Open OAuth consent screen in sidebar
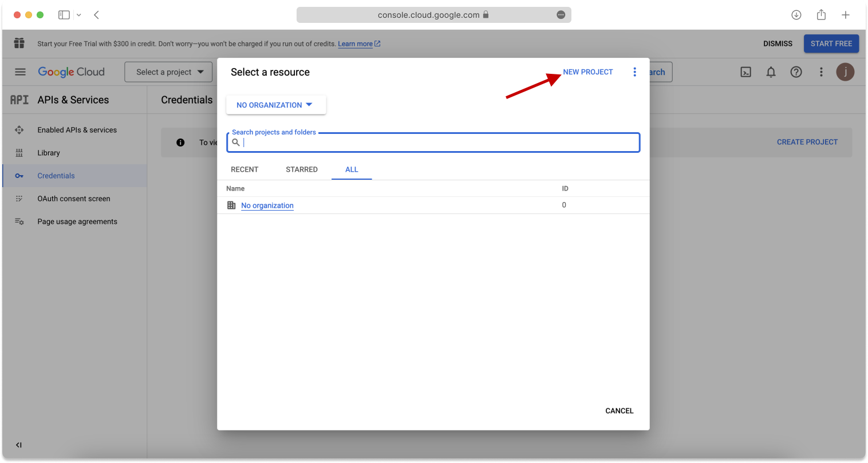The width and height of the screenshot is (868, 463). [74, 199]
